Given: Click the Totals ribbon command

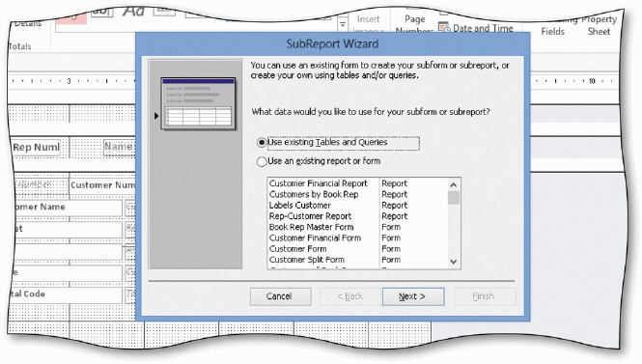Looking at the screenshot, I should click(x=19, y=46).
